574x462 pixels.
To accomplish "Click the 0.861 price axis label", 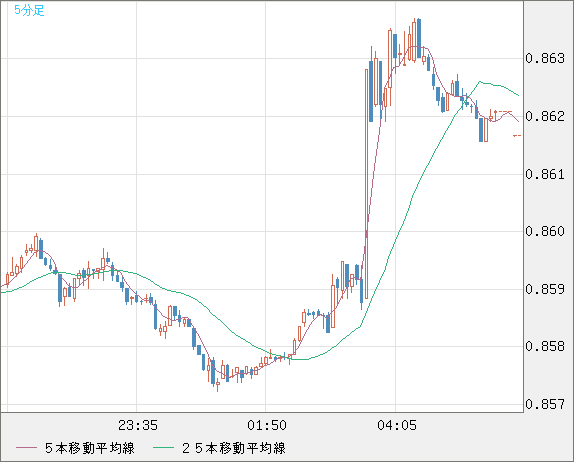I will (x=545, y=174).
